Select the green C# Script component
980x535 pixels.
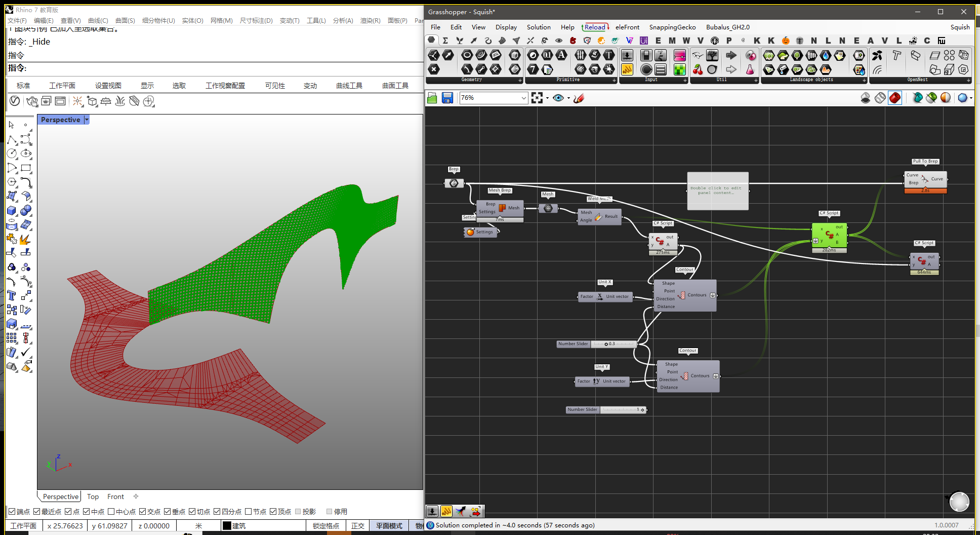829,235
